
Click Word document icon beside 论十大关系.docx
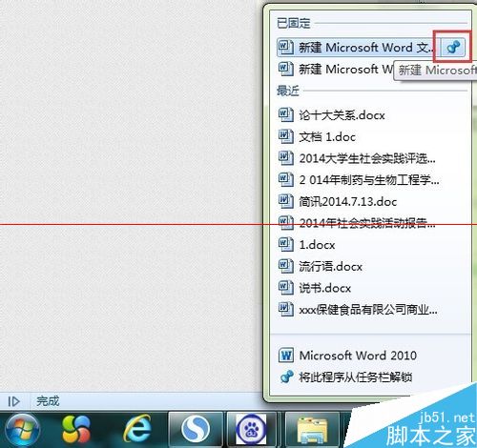click(286, 114)
